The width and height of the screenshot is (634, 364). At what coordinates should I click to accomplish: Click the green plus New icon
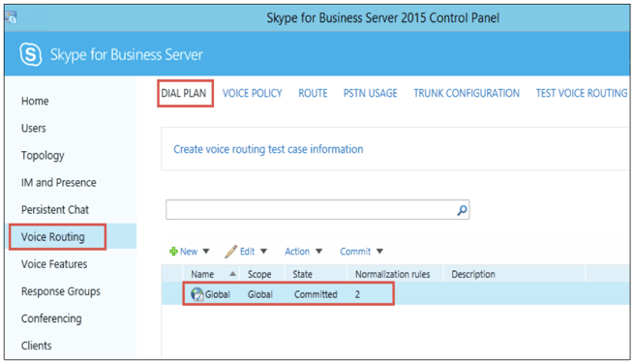coord(173,252)
